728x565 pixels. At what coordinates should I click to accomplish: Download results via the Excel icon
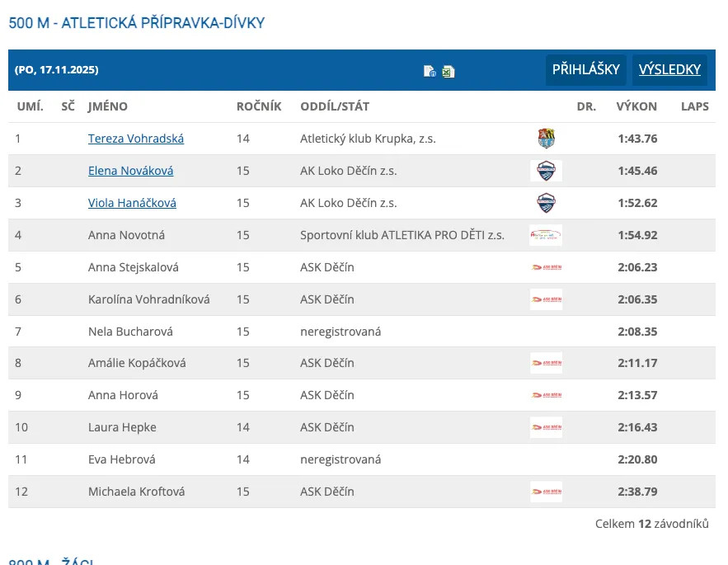point(448,71)
